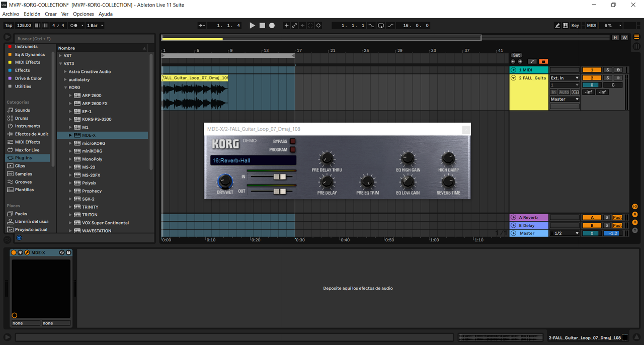Image resolution: width=644 pixels, height=345 pixels.
Task: Click the 16:Reverb-Hall program display
Action: pos(253,160)
